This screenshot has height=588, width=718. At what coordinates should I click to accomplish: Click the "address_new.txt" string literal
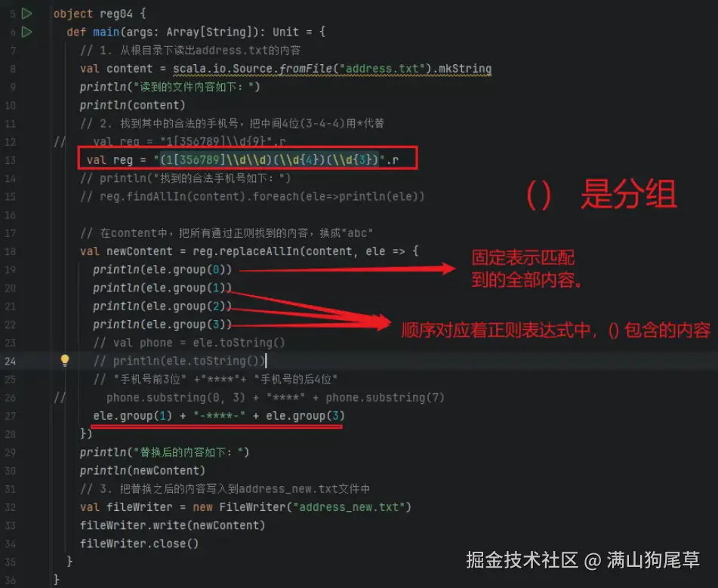click(349, 507)
